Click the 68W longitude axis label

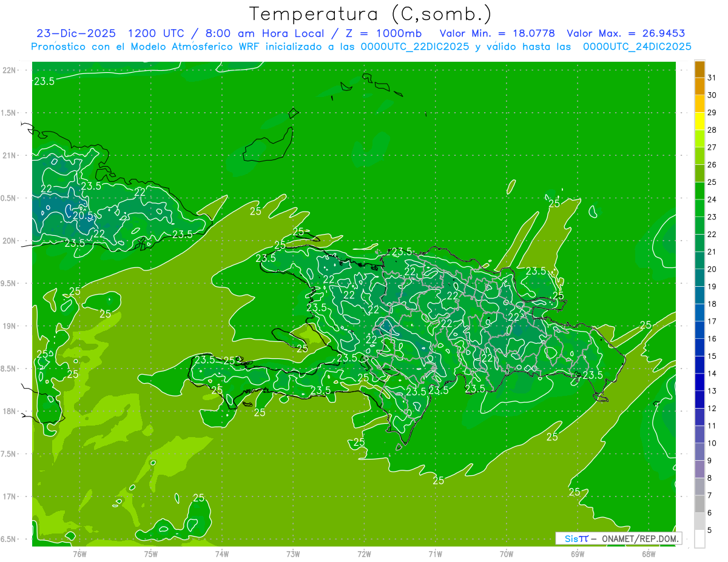tap(649, 554)
